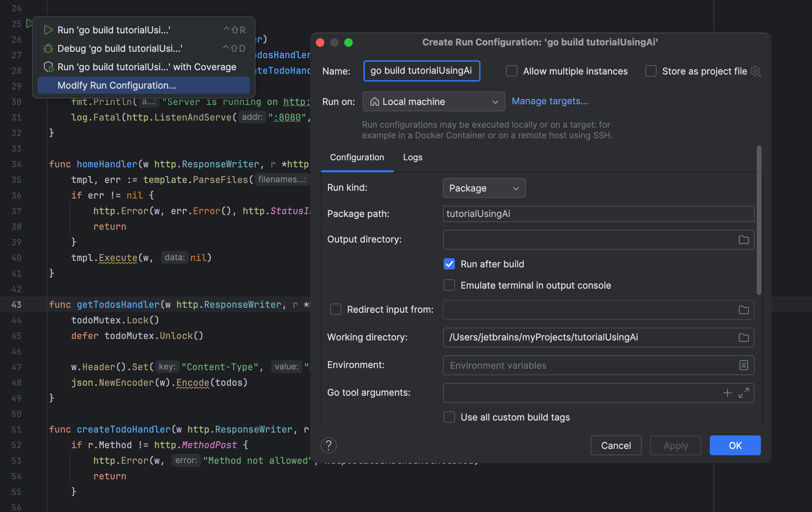Browse for Output directory folder icon
The width and height of the screenshot is (812, 512).
pyautogui.click(x=744, y=240)
